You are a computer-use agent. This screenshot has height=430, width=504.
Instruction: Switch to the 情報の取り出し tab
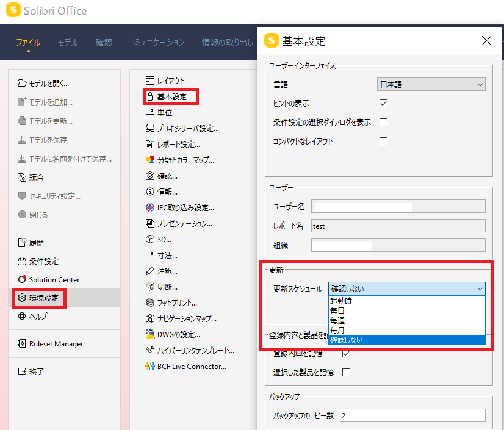[228, 43]
